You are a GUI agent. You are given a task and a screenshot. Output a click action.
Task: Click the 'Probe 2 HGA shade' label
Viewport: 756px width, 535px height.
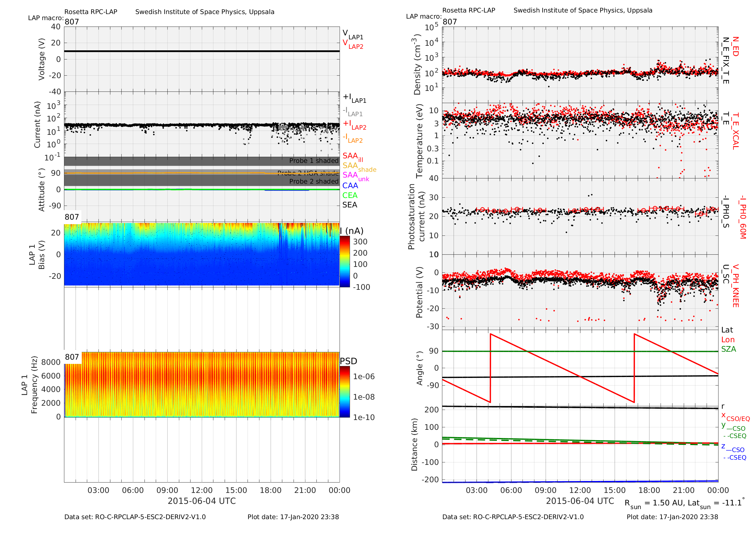308,173
